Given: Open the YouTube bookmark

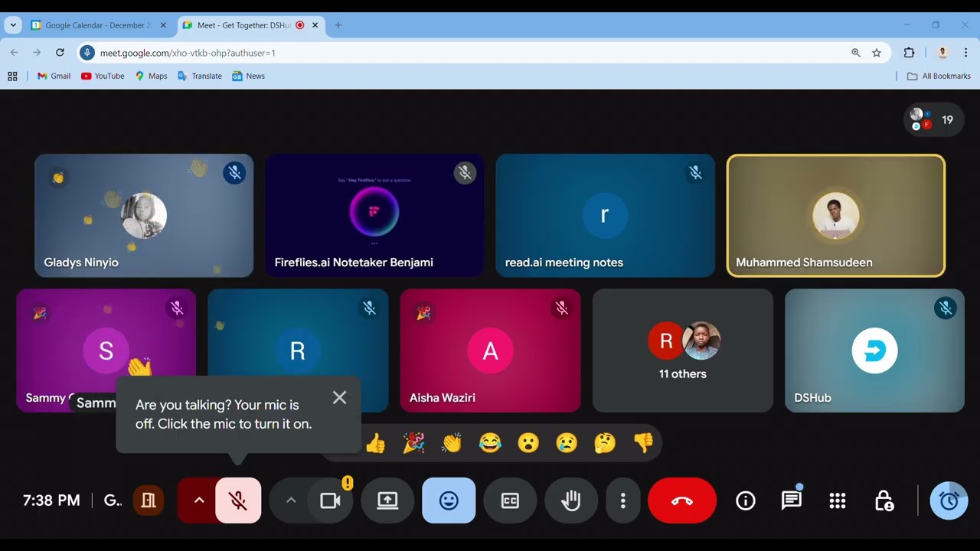Looking at the screenshot, I should [x=103, y=76].
